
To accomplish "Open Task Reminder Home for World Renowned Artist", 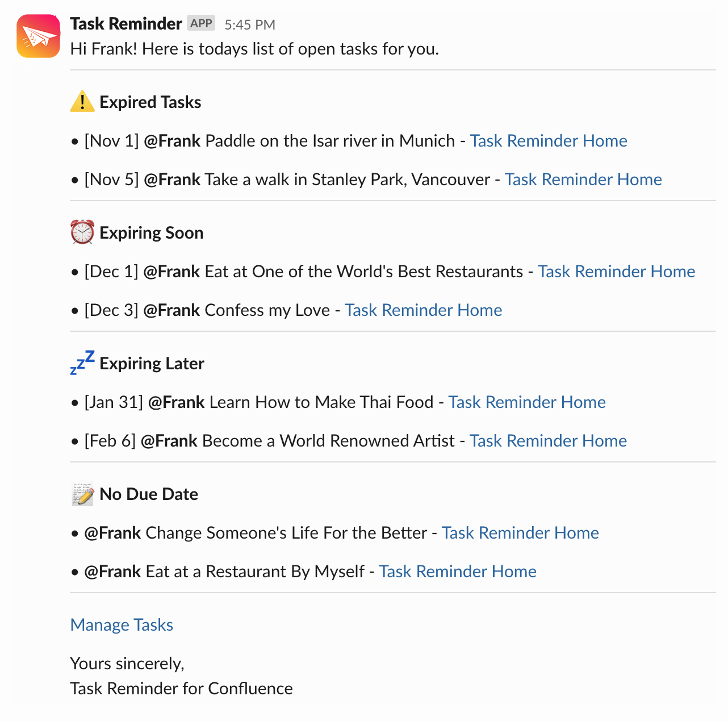I will 548,440.
